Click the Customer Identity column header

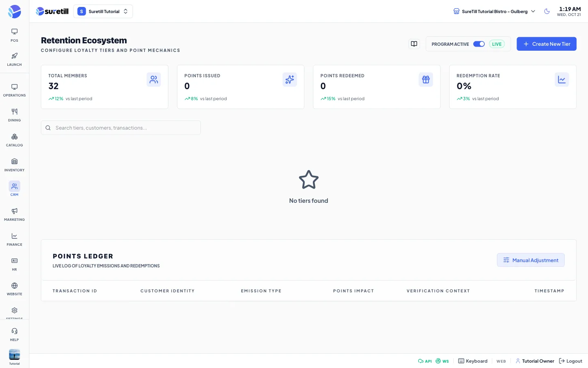coord(167,291)
